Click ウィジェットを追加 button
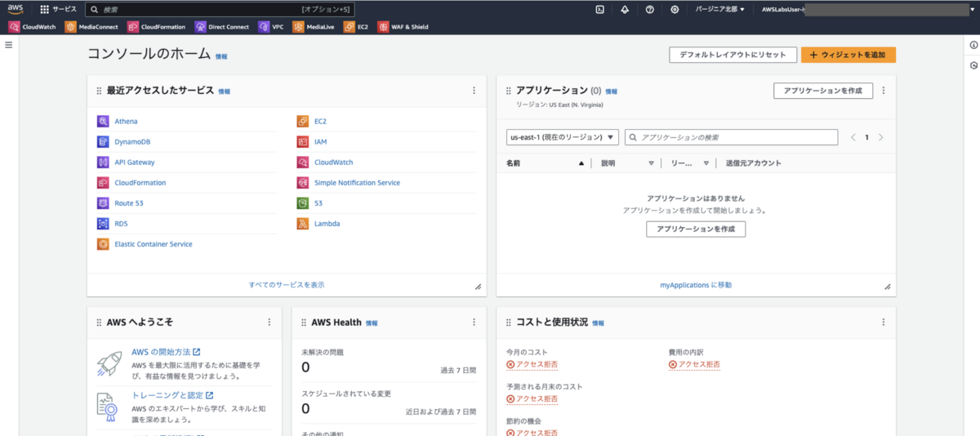 (x=849, y=55)
